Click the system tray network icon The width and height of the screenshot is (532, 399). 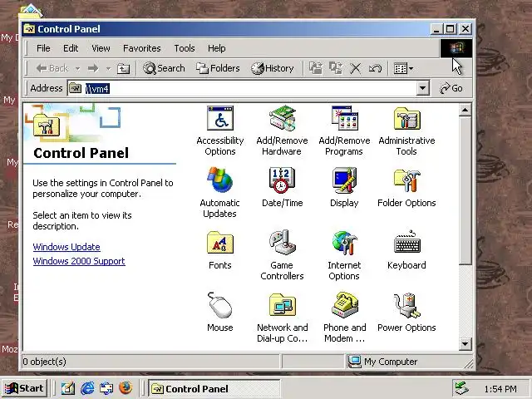(462, 389)
